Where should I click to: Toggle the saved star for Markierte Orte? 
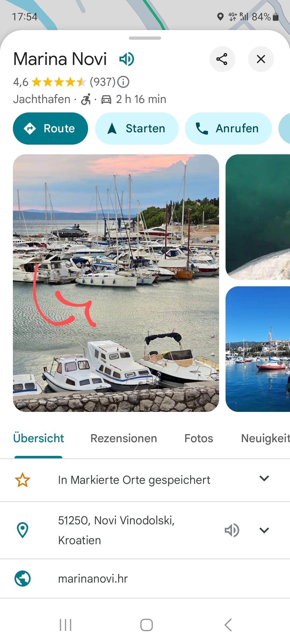coord(23,480)
